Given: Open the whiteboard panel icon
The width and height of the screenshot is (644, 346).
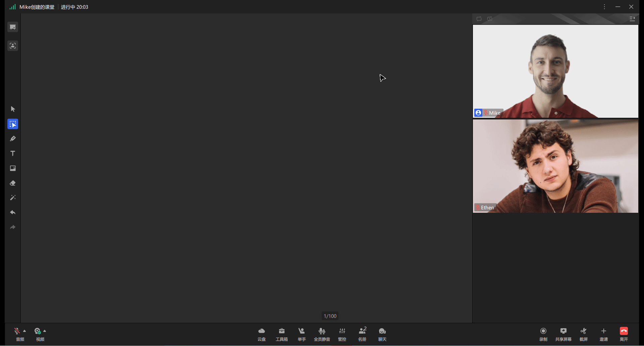Looking at the screenshot, I should point(13,27).
